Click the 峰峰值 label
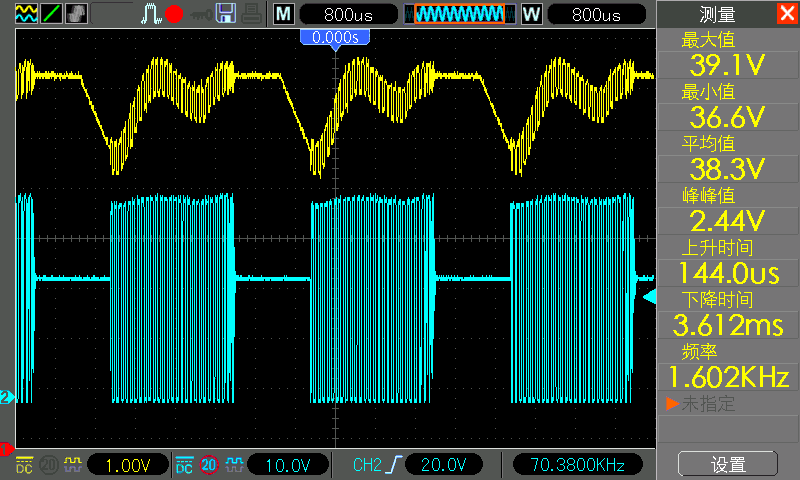Image resolution: width=800 pixels, height=480 pixels. pos(708,195)
